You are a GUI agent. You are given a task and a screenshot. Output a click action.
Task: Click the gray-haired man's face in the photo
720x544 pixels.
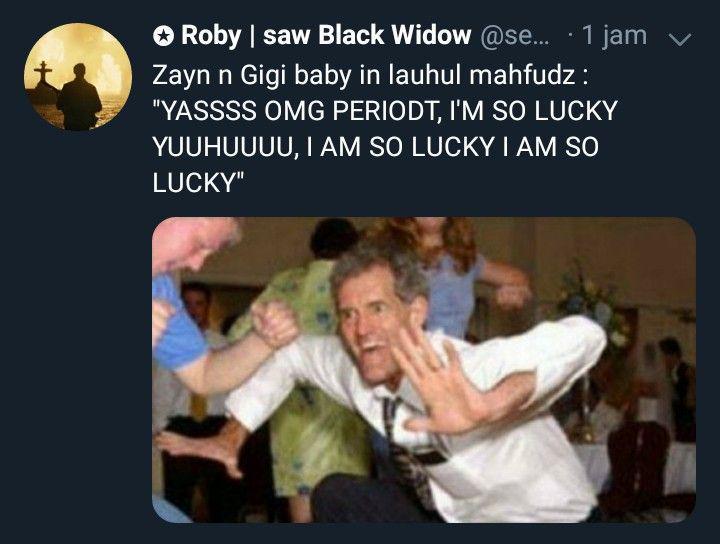pyautogui.click(x=377, y=321)
